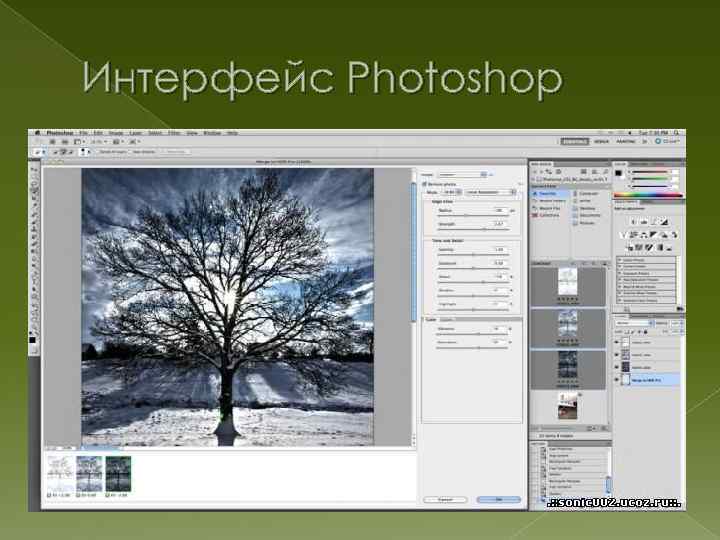Toggle checkbox under the darkest source thumbnail
This screenshot has height=540, width=720.
108,495
